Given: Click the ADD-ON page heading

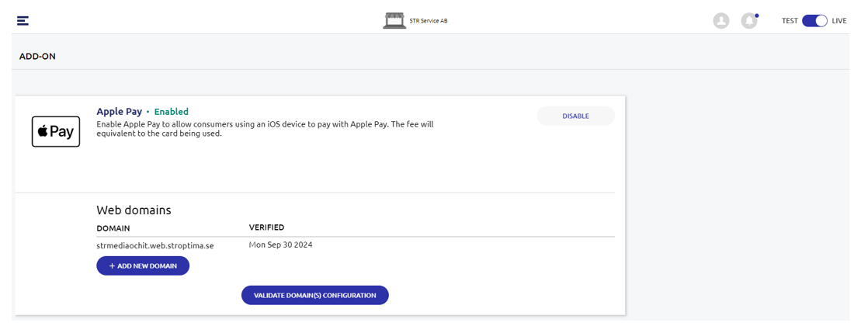Looking at the screenshot, I should pyautogui.click(x=37, y=57).
